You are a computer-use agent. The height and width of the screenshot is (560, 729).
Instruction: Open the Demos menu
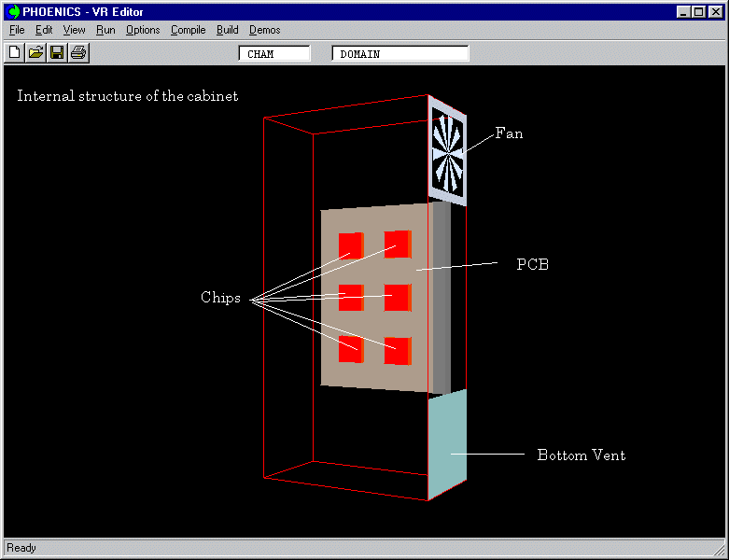(264, 30)
